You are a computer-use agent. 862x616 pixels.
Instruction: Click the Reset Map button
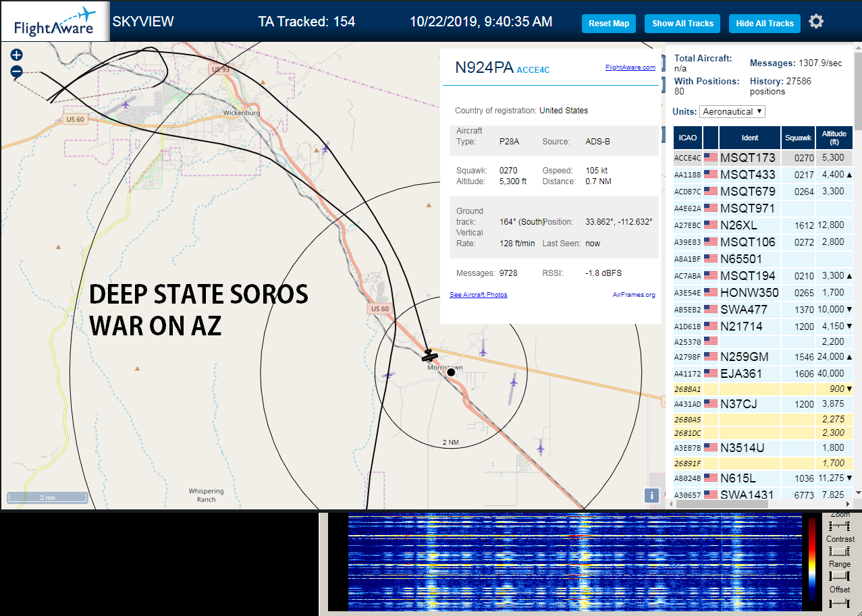pos(609,23)
